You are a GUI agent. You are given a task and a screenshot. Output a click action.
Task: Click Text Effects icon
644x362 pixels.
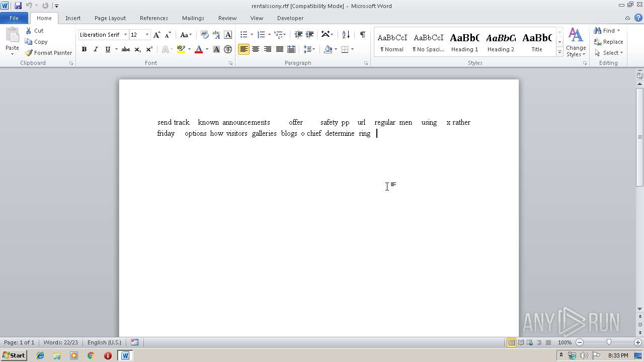[x=165, y=49]
